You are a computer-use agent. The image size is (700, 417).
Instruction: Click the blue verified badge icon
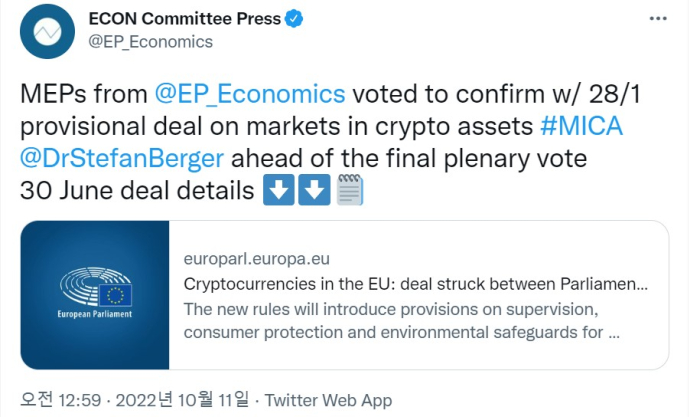[x=294, y=19]
